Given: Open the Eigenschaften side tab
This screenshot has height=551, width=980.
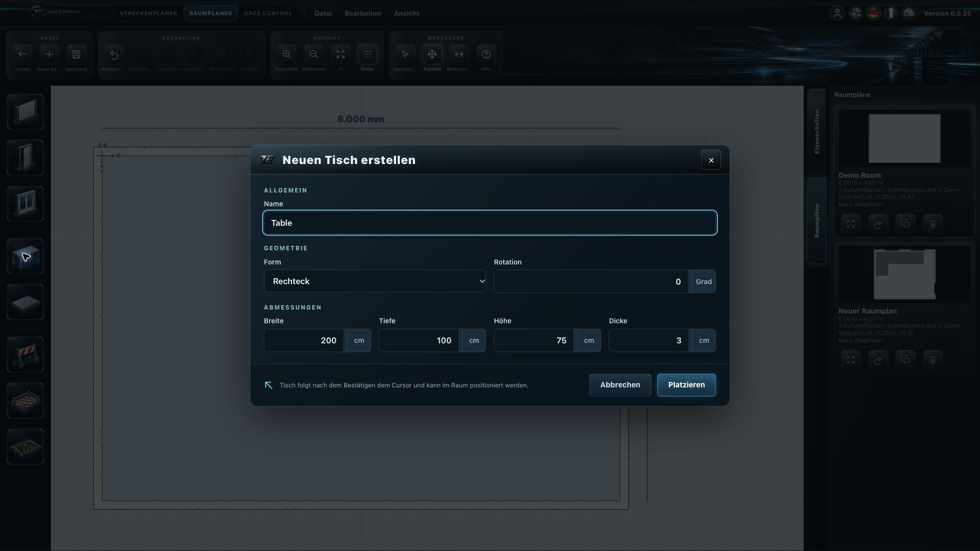Looking at the screenshot, I should pyautogui.click(x=816, y=132).
